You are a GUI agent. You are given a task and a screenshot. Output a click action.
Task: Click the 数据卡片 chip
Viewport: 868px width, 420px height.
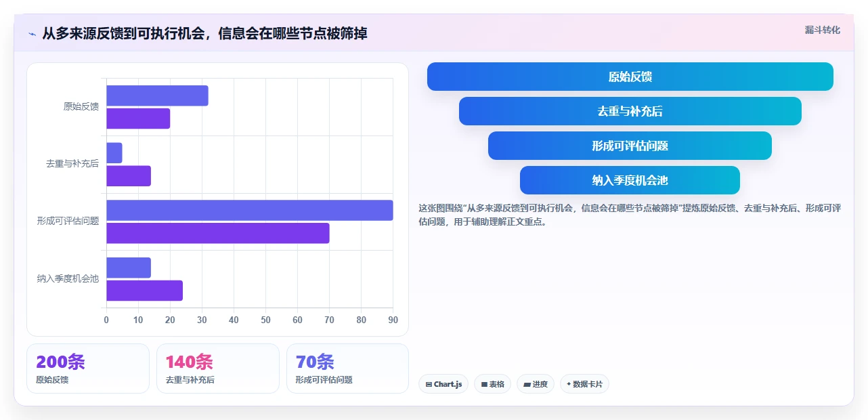click(584, 384)
